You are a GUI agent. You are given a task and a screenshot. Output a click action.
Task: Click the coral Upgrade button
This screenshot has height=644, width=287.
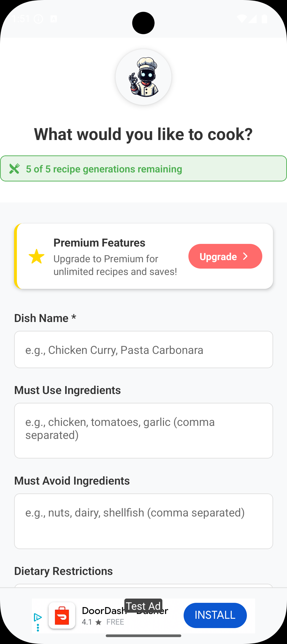225,256
